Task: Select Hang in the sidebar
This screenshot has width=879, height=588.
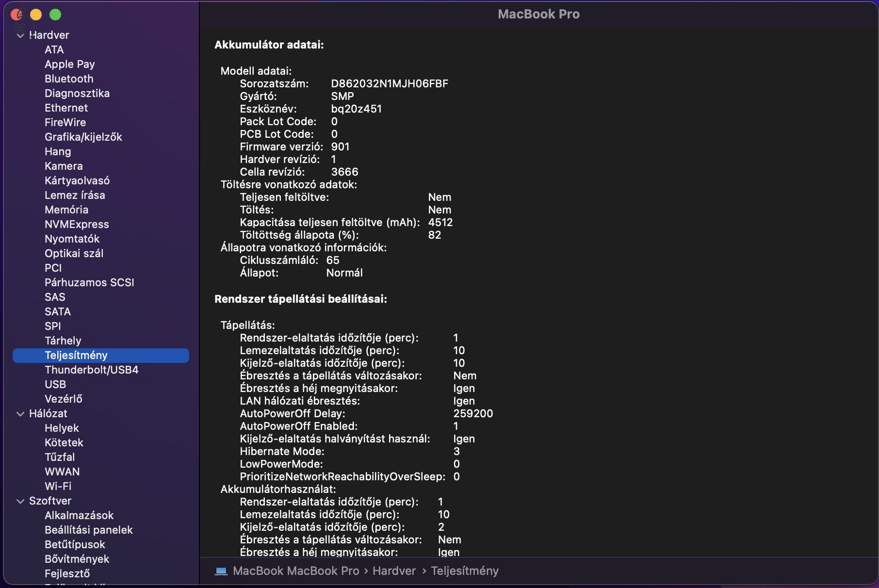Action: coord(58,151)
